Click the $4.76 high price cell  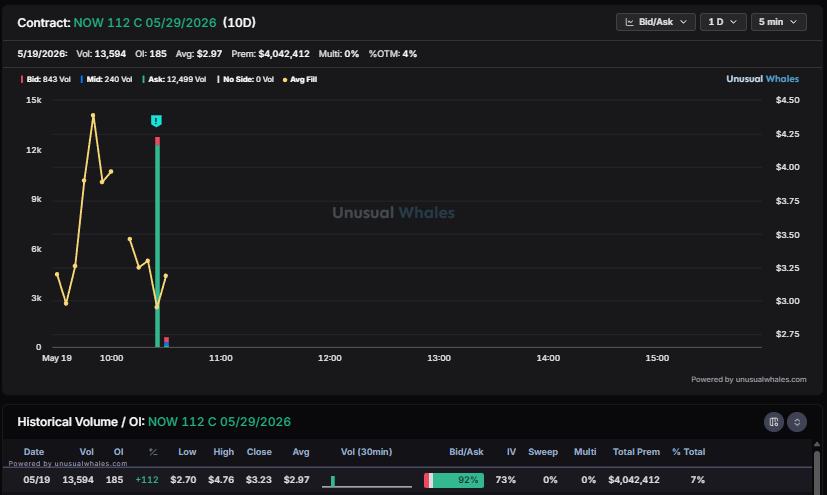pos(220,480)
